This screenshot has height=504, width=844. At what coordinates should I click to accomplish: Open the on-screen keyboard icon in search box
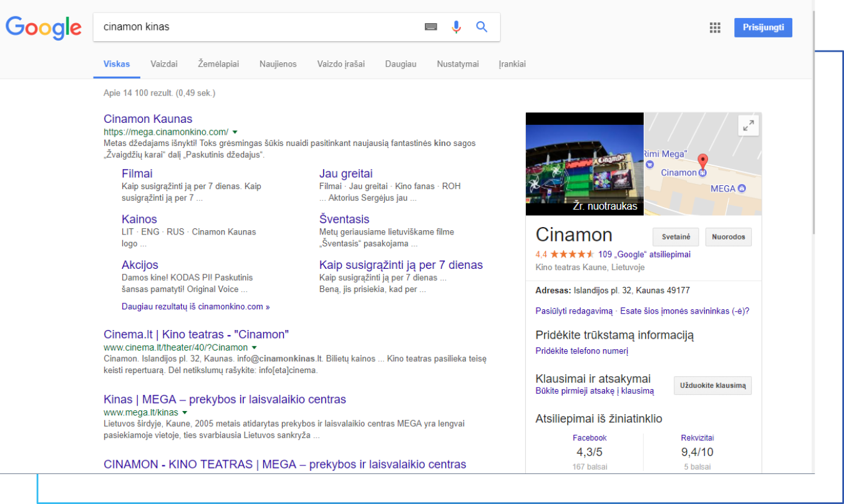tap(431, 27)
